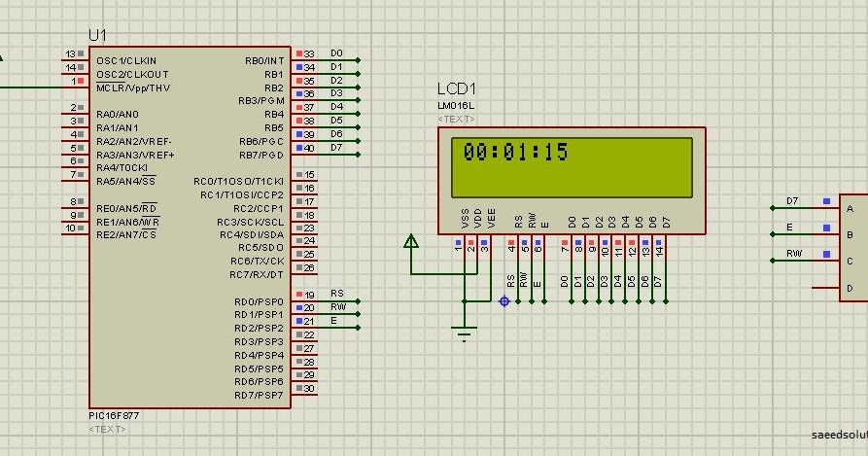Viewport: 868px width, 456px height.
Task: Select the MCLR/Vpp/THV pin name
Action: 133,88
